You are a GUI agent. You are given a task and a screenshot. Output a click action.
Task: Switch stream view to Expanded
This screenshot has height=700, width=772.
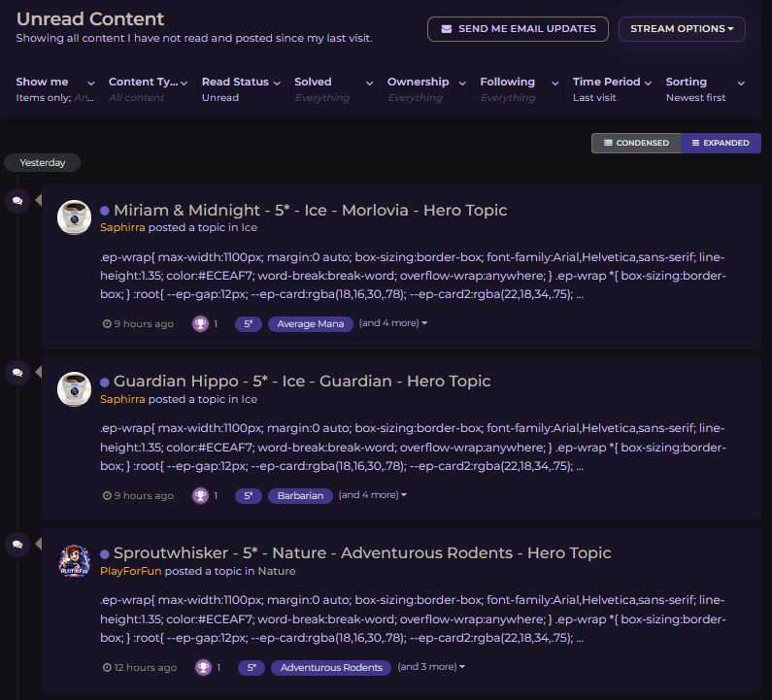(x=721, y=143)
